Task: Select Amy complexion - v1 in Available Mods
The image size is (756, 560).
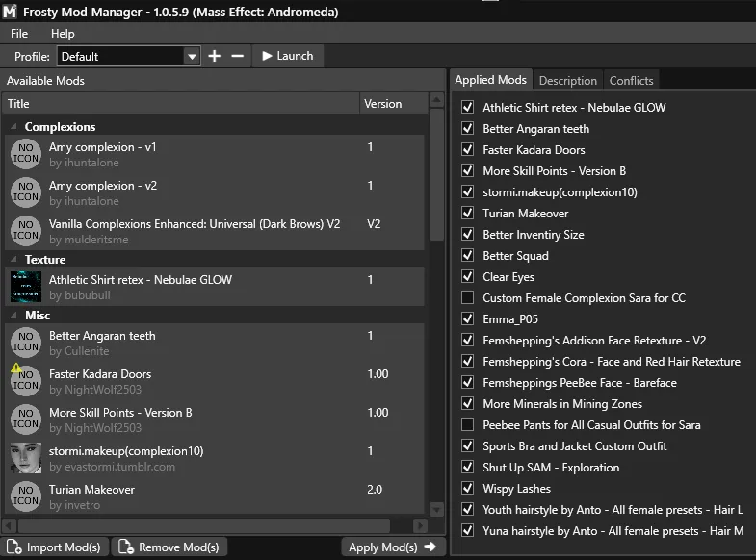Action: point(215,154)
